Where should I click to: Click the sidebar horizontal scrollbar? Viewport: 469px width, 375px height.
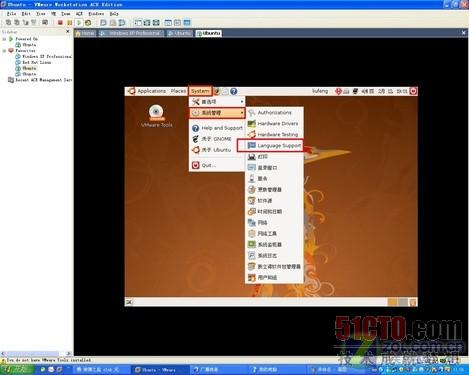tap(36, 354)
